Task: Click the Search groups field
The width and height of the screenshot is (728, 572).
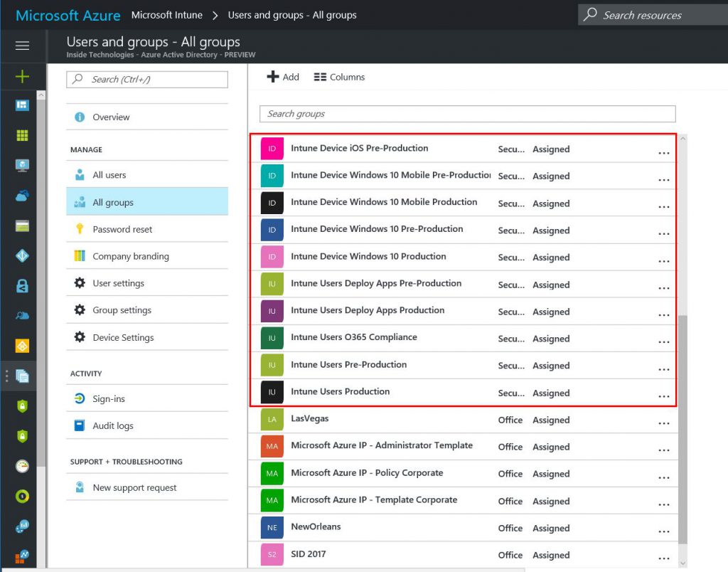Action: [x=468, y=114]
